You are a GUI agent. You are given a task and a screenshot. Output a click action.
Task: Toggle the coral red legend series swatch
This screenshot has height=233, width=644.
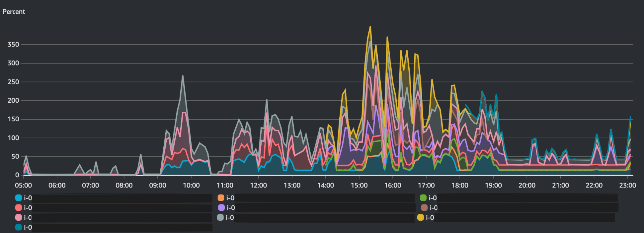[x=19, y=208]
